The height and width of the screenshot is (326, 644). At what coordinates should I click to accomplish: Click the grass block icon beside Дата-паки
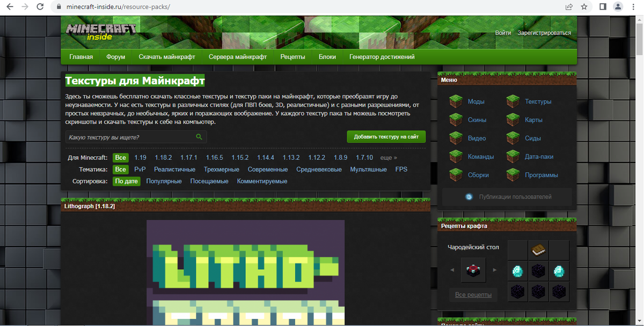click(x=513, y=157)
